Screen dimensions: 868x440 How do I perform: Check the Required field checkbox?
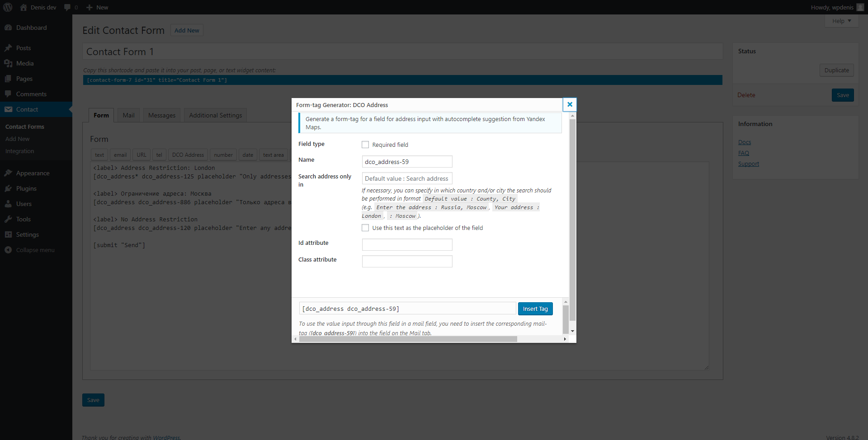coord(365,145)
